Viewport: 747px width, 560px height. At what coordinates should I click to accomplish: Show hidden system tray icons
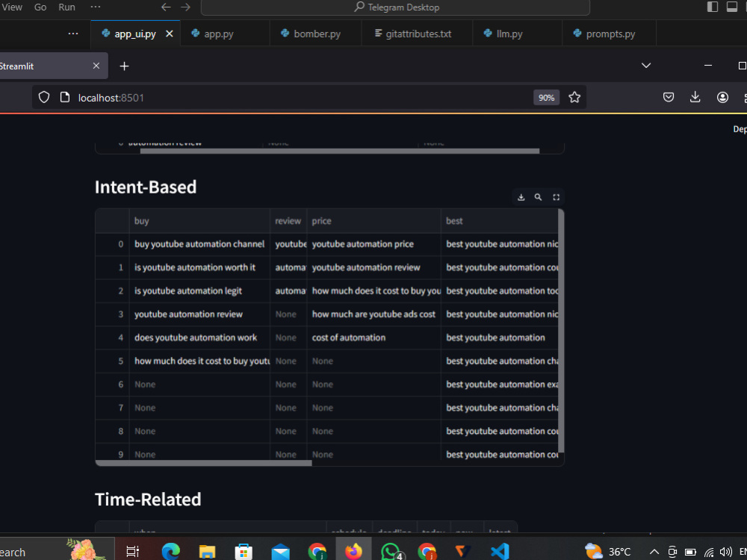point(654,552)
